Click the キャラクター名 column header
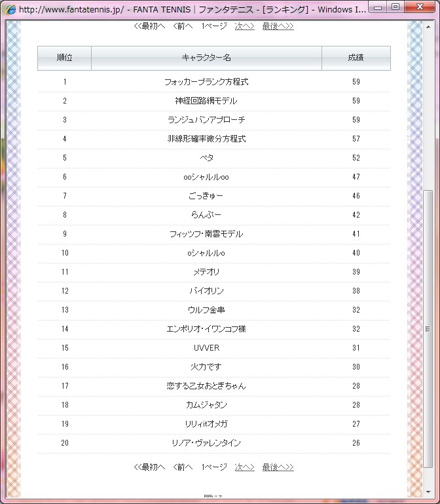440x504 pixels. click(x=206, y=58)
